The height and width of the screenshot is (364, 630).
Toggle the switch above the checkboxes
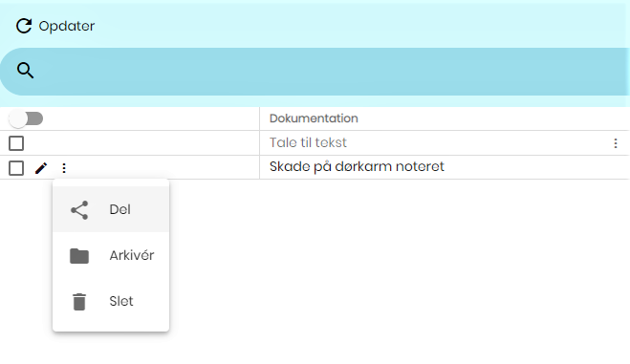(26, 118)
